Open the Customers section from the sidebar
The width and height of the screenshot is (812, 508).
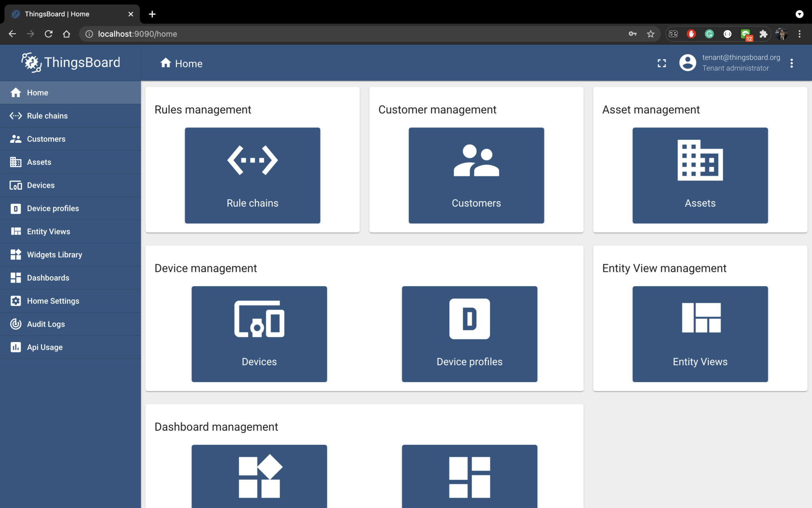pos(46,139)
